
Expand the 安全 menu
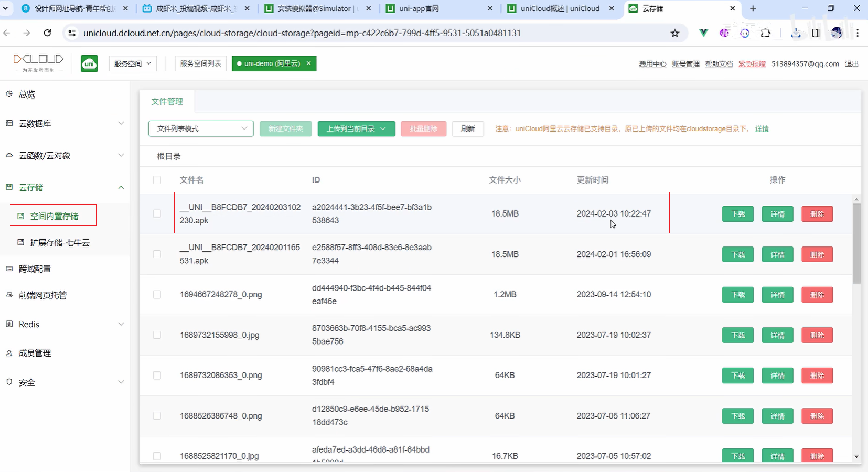pyautogui.click(x=65, y=382)
